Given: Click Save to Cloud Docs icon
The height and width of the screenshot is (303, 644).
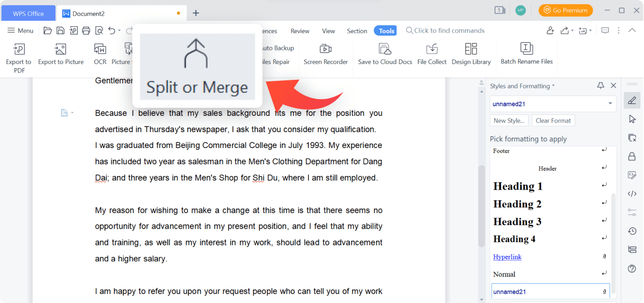Looking at the screenshot, I should [385, 54].
